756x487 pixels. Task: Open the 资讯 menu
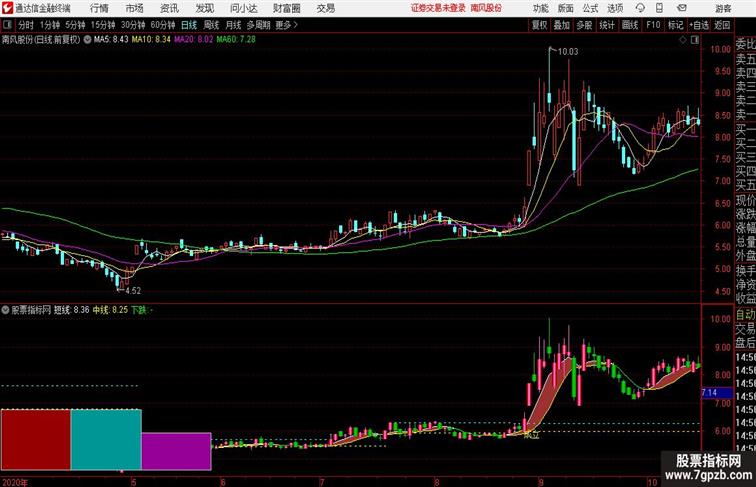coord(169,8)
